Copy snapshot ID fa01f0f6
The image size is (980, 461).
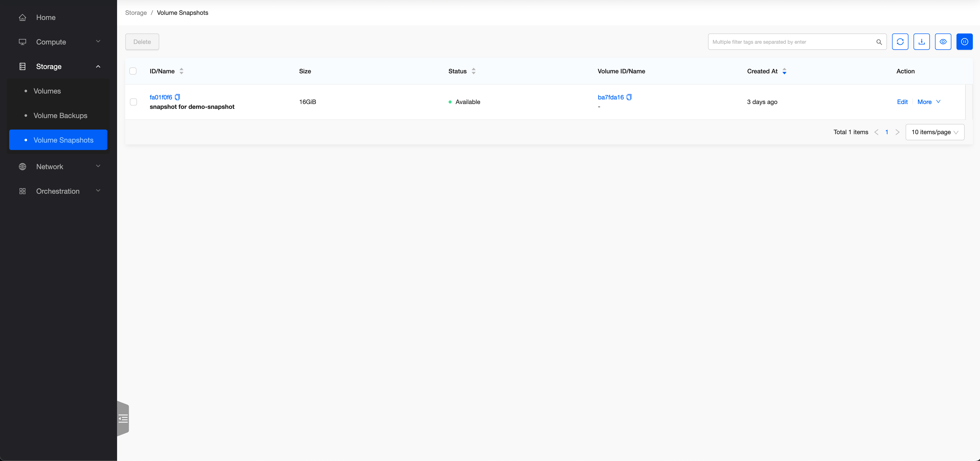tap(177, 97)
